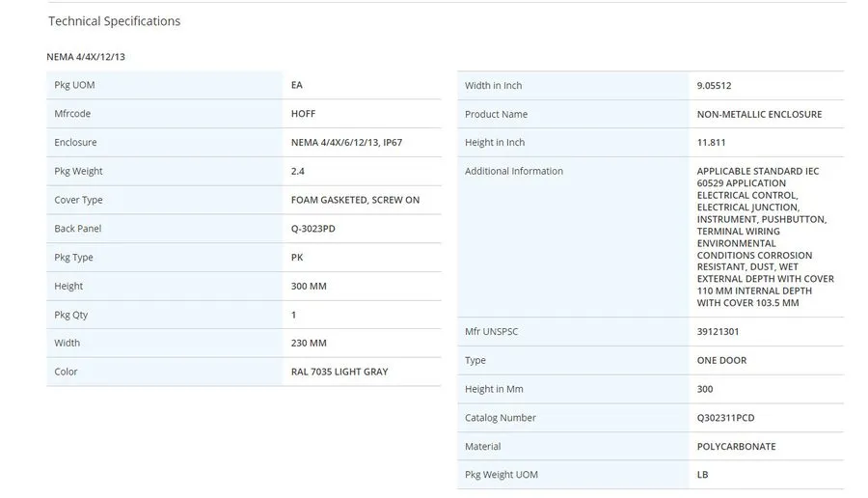This screenshot has height=498, width=868.
Task: Select the 300 MM height value
Action: point(309,286)
